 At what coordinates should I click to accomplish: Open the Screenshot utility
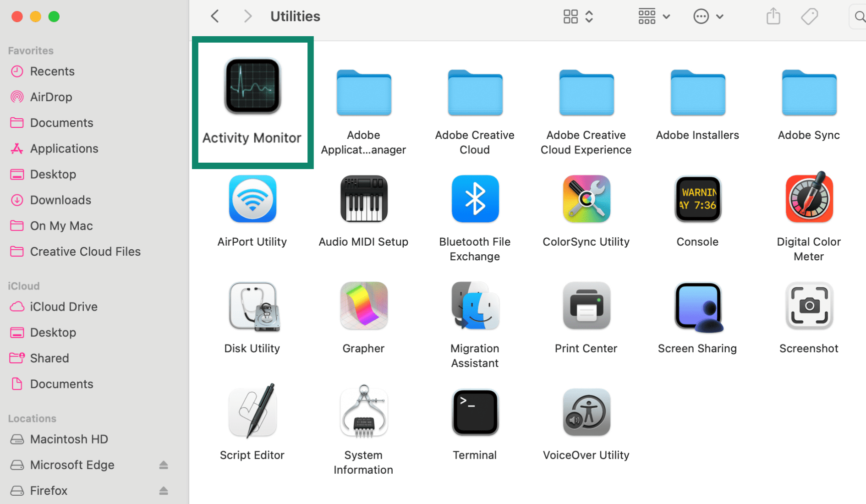coord(808,306)
